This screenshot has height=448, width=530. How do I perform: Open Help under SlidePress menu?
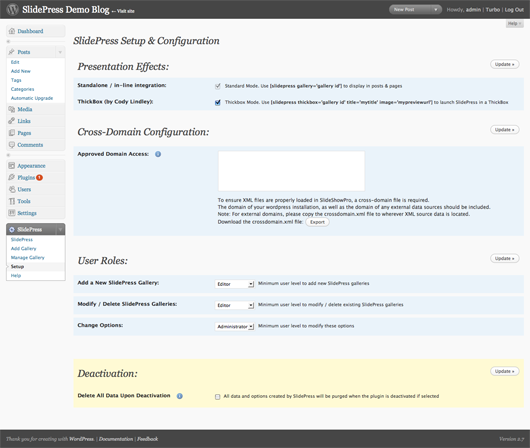point(16,276)
